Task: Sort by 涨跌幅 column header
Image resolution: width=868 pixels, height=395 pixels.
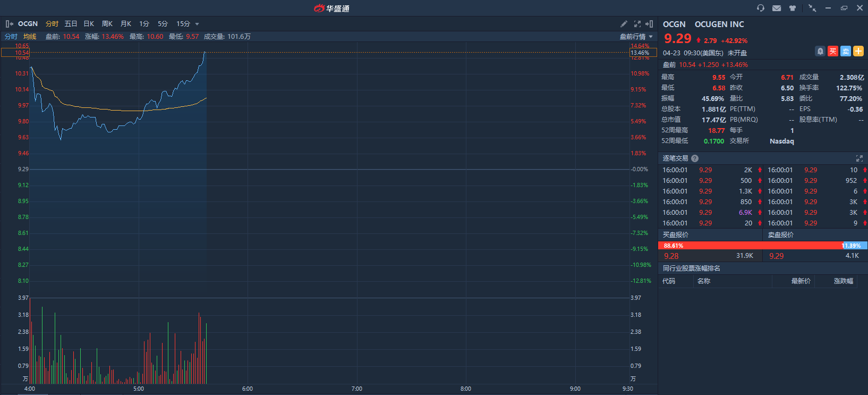Action: pos(844,281)
